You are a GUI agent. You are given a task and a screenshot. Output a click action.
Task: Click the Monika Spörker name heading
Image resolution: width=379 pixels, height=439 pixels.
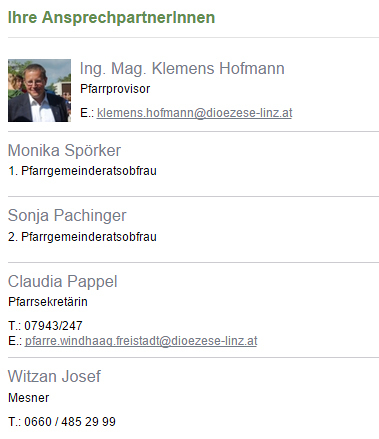[64, 150]
